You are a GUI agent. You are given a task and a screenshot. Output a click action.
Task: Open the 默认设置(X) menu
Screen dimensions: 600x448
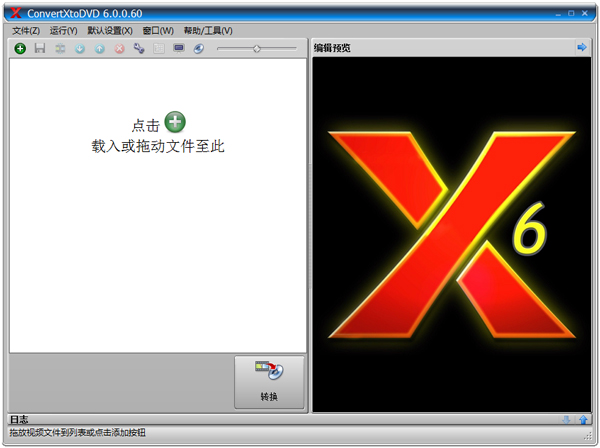pyautogui.click(x=110, y=31)
